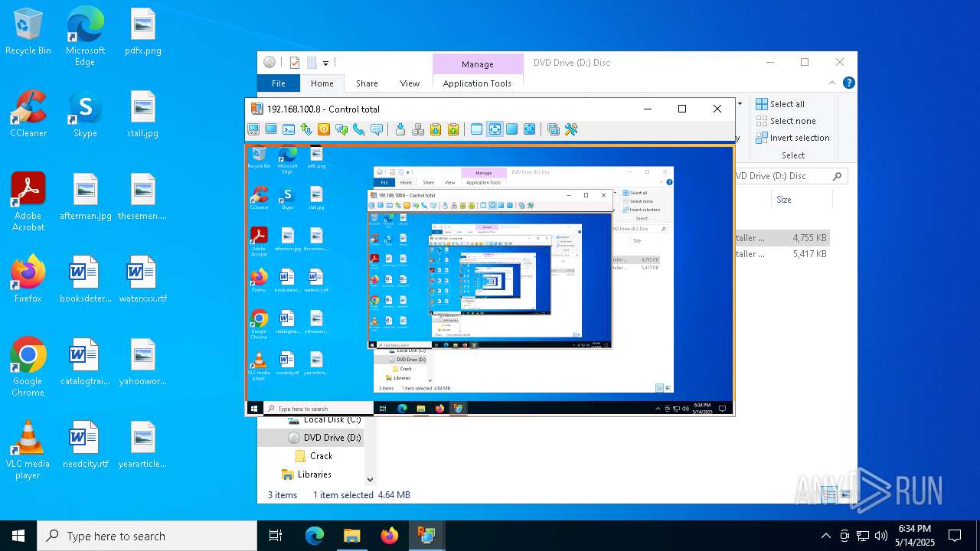Open the dropdown arrow beside Select all group
Viewport: 980px width, 551px height.
(x=740, y=104)
